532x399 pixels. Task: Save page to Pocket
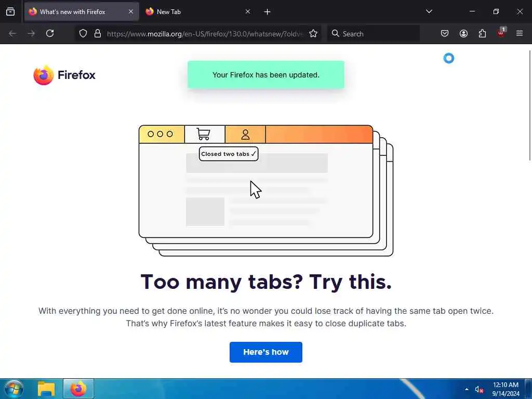click(x=445, y=33)
